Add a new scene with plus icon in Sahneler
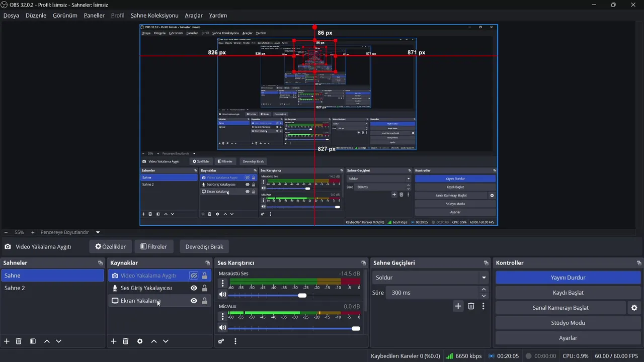 tap(7, 341)
